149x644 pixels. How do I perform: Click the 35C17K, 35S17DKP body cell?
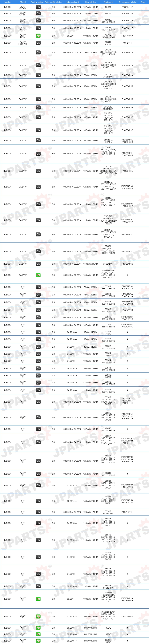108,220
